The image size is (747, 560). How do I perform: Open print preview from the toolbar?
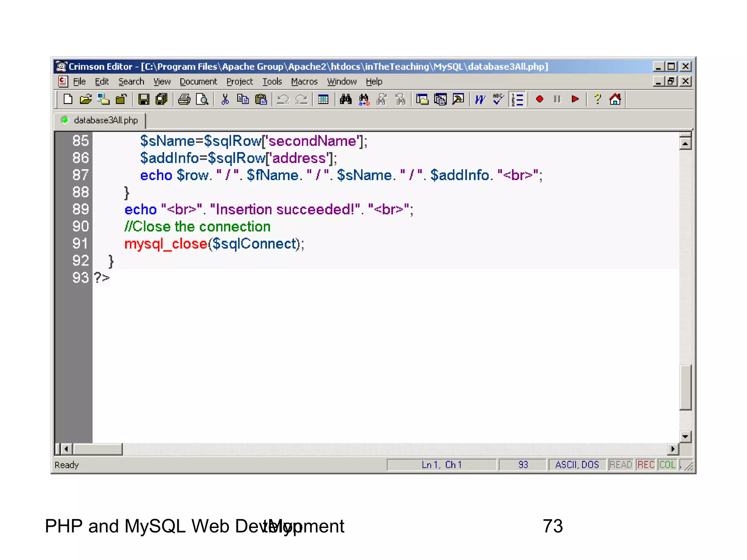coord(202,100)
